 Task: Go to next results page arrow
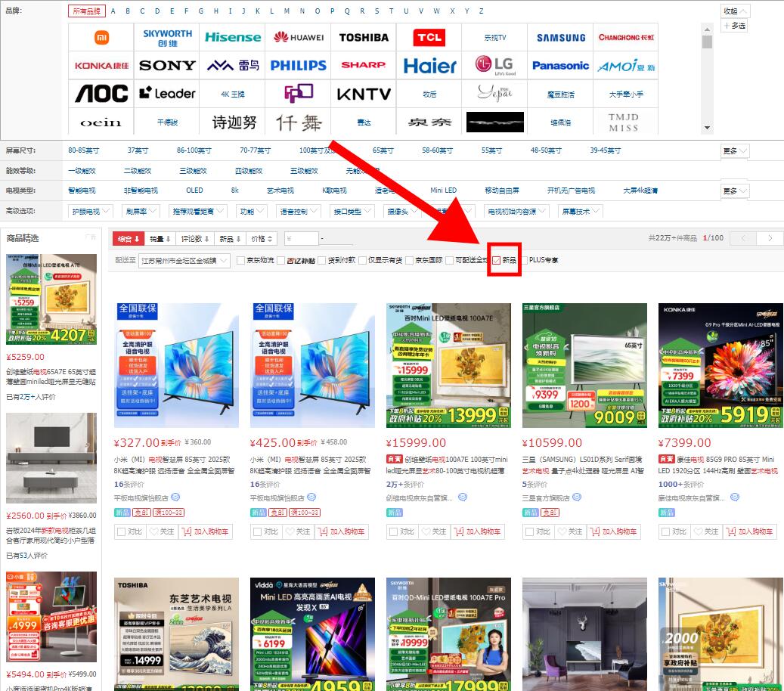[x=770, y=238]
